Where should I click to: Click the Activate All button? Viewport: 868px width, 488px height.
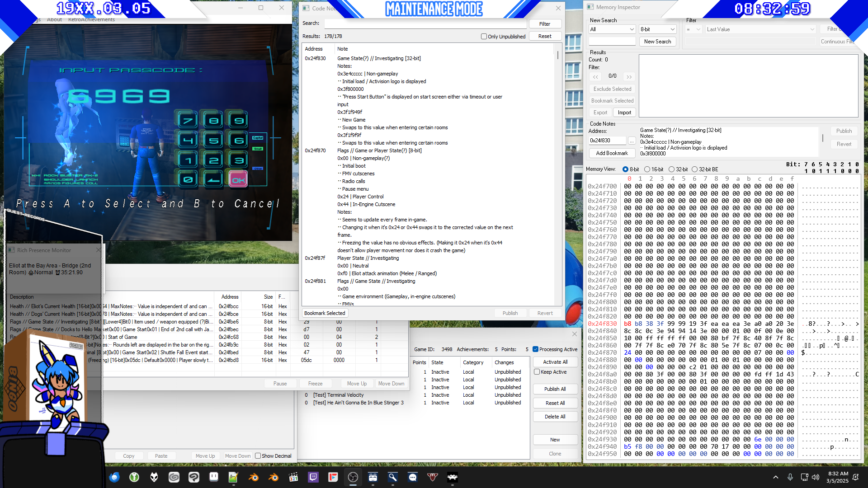(555, 362)
